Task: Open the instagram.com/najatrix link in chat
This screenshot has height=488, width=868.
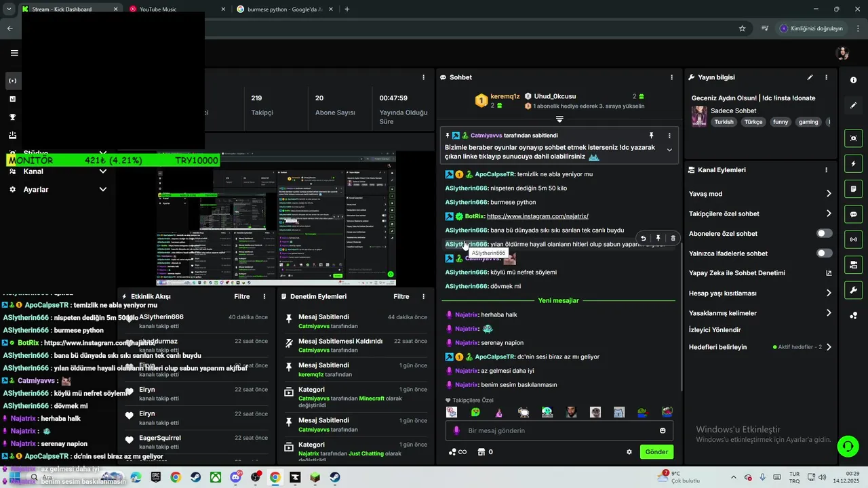Action: coord(538,216)
